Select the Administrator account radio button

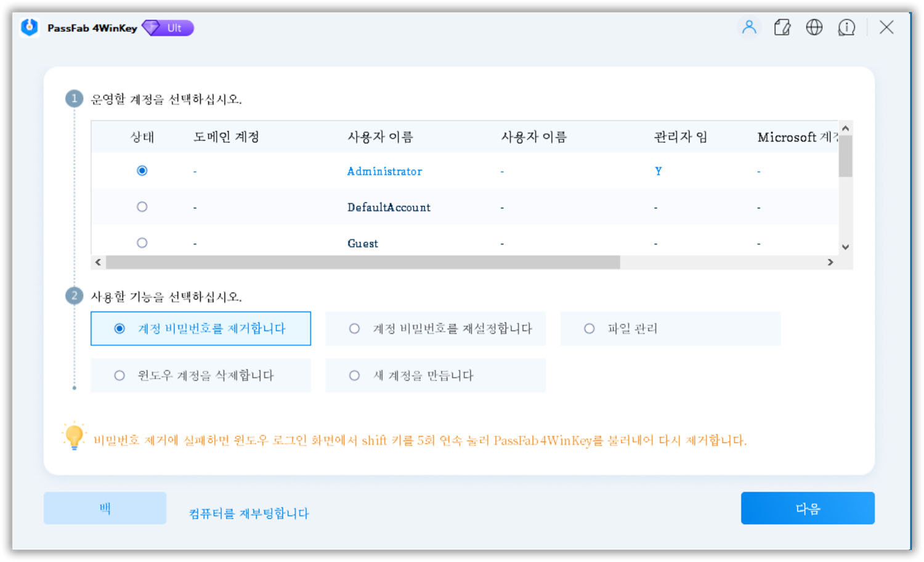coord(142,171)
